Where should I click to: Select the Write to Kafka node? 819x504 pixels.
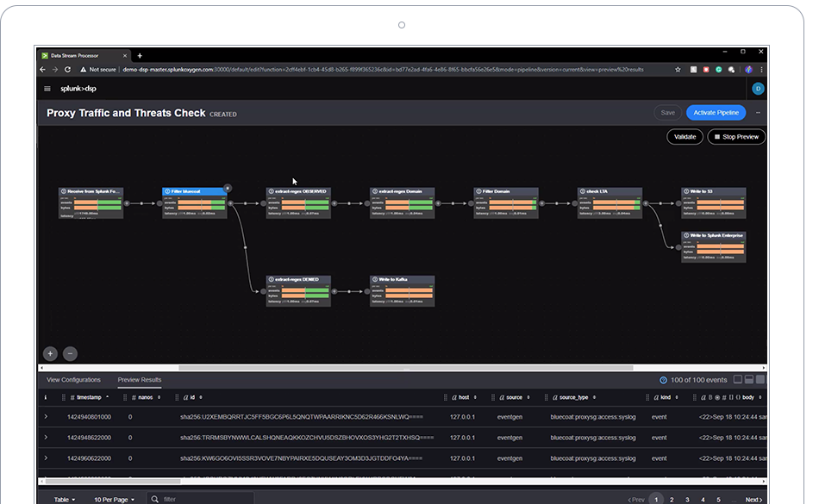coord(403,291)
